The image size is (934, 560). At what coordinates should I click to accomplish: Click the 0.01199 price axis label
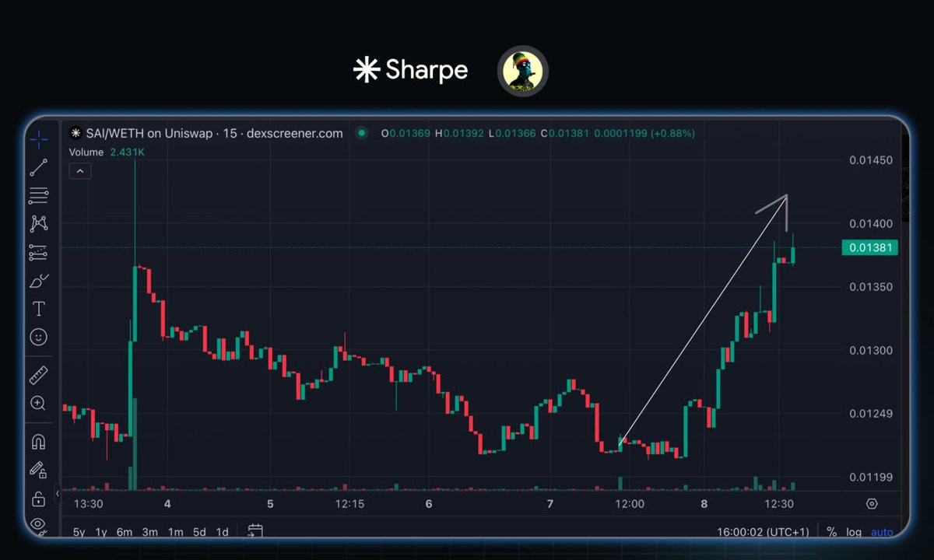pos(869,477)
